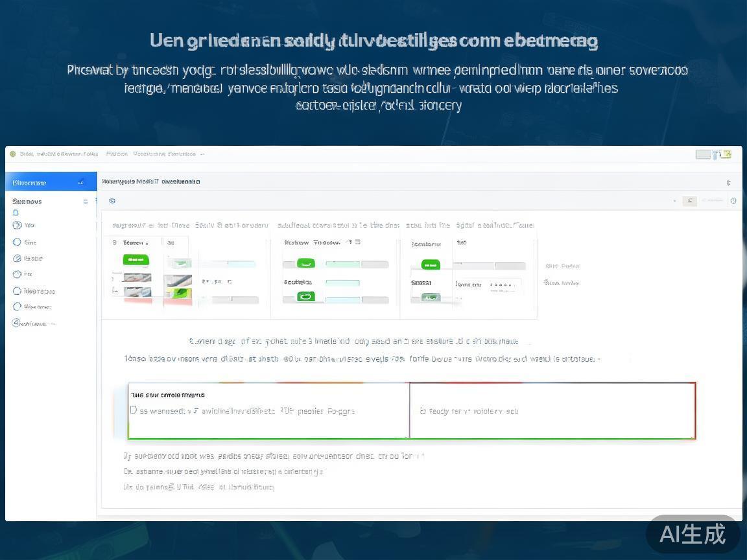Click the clock icon in the toolbar's right end
Viewport: 747px width, 560px height.
click(733, 201)
